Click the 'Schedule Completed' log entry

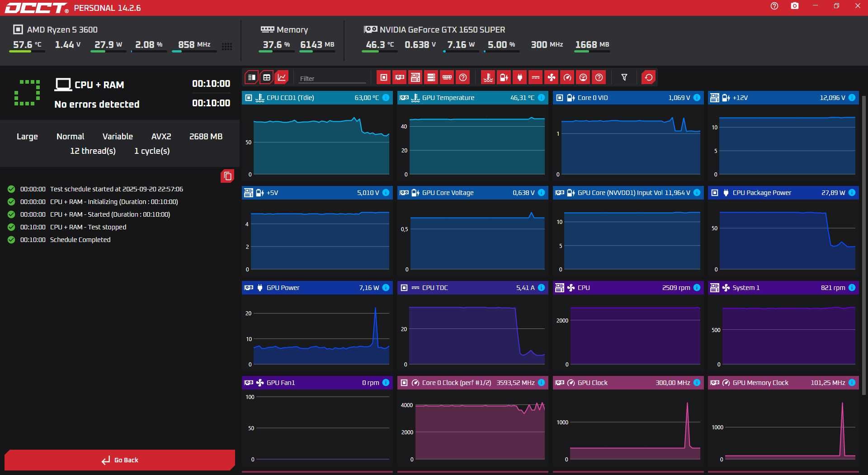tap(80, 240)
